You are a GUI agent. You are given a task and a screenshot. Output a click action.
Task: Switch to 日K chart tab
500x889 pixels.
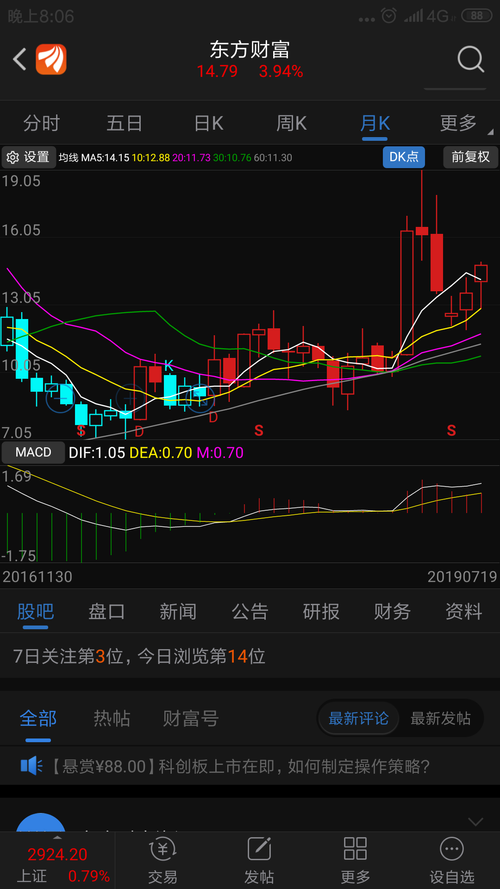tap(209, 123)
